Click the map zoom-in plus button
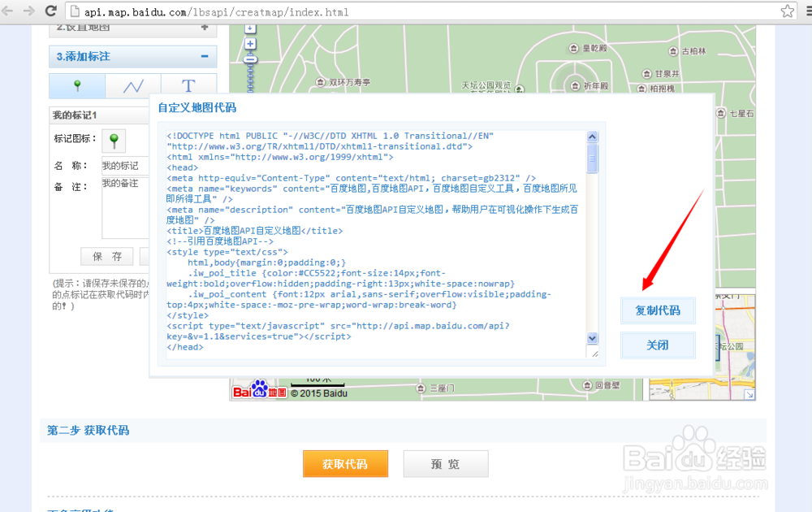 click(x=250, y=44)
